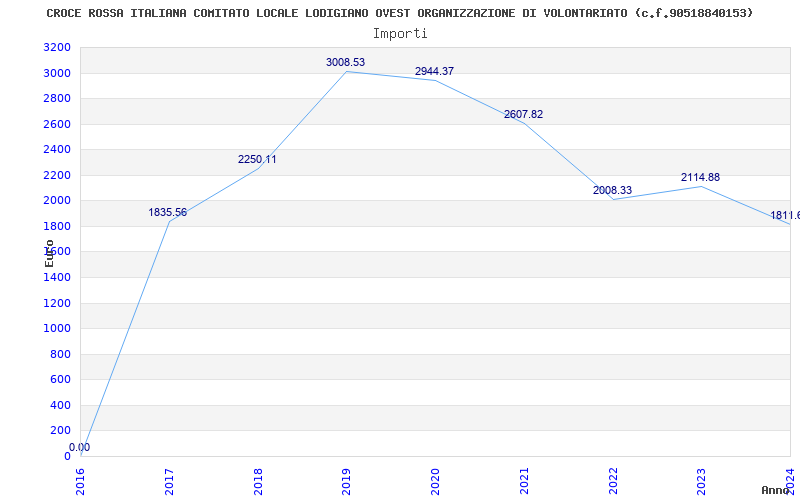Select the 3000 y-axis tick label

tap(57, 73)
